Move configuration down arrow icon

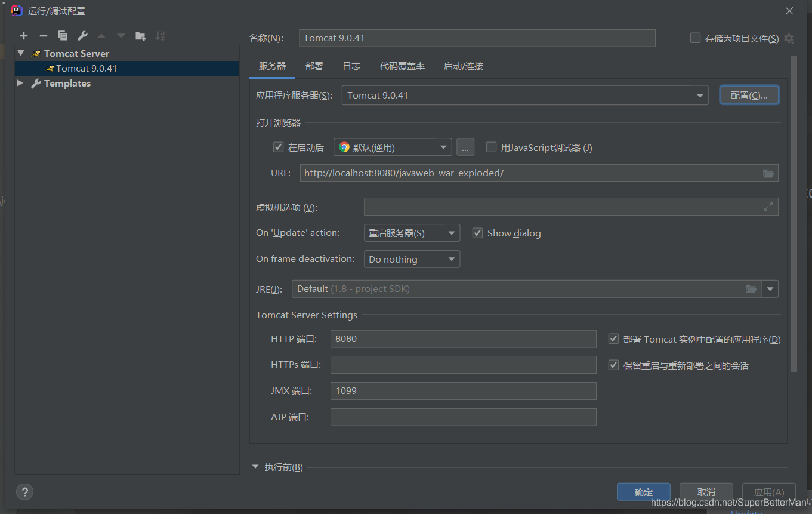pos(121,36)
